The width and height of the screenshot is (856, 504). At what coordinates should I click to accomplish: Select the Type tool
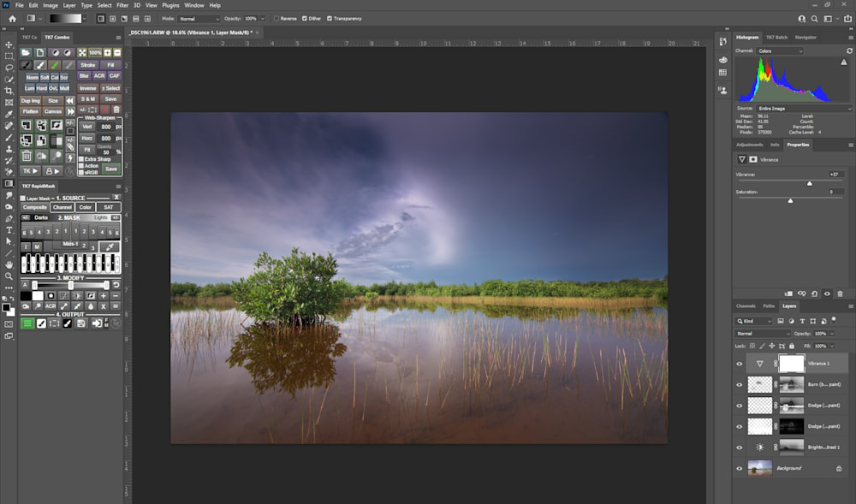coord(9,230)
